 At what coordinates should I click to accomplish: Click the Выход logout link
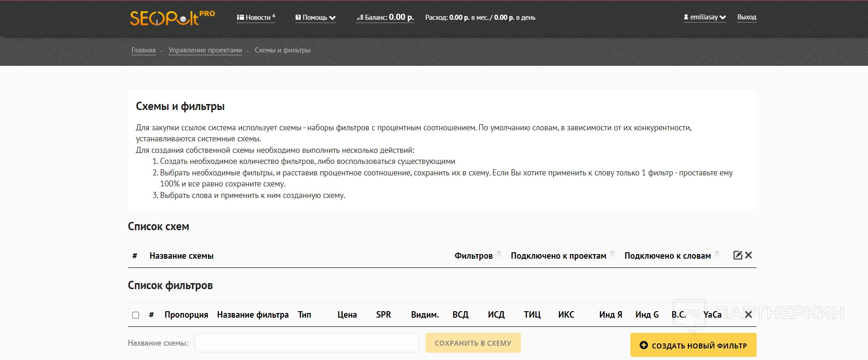point(746,17)
